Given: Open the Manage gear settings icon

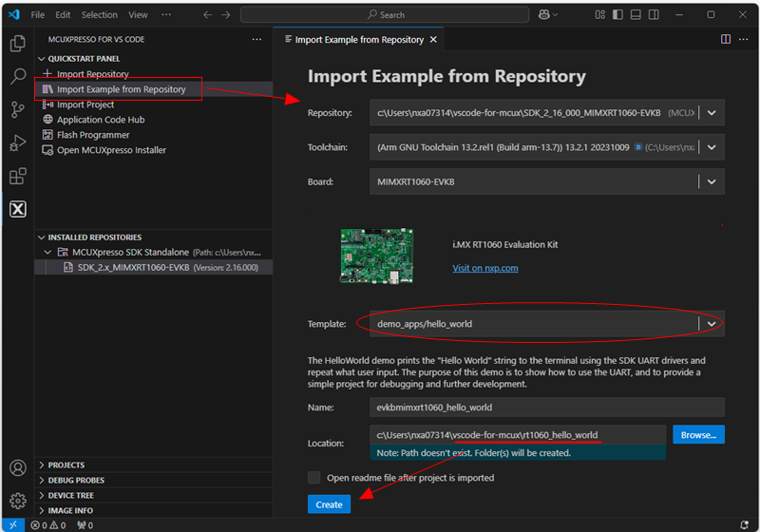Looking at the screenshot, I should click(17, 501).
